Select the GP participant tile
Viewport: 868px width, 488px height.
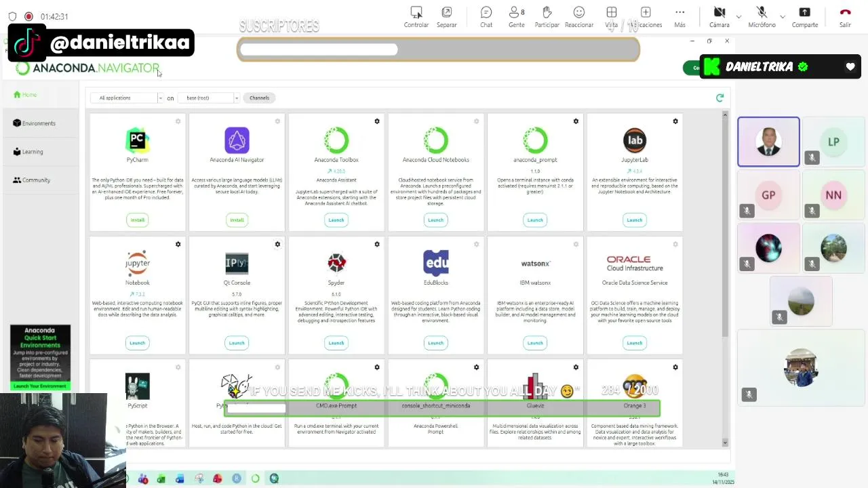click(x=768, y=195)
